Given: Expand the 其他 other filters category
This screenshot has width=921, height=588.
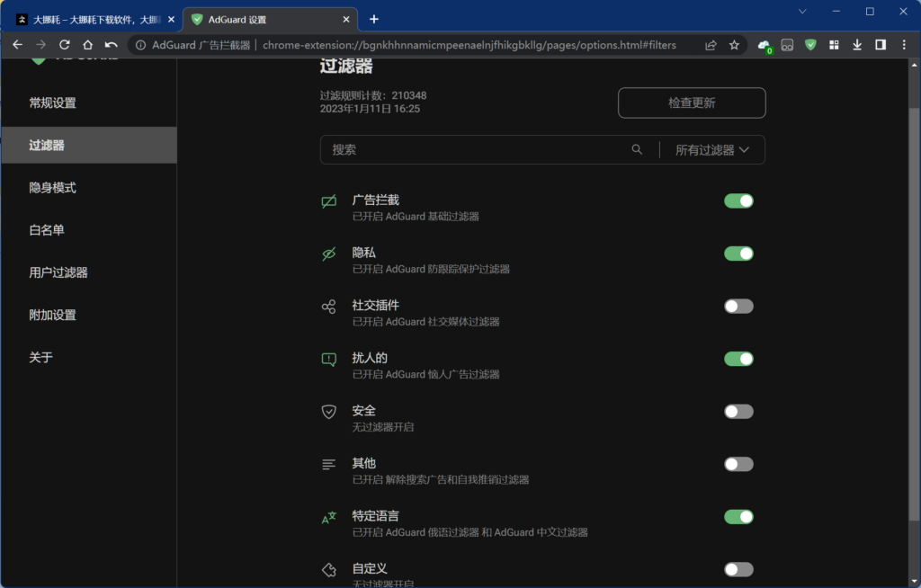Looking at the screenshot, I should point(364,464).
